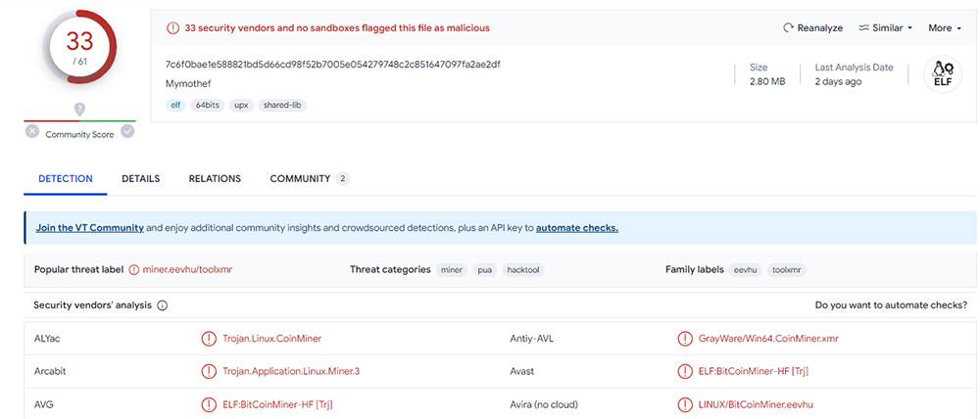Click the Similar icon next to Similar
This screenshot has height=419, width=980.
[x=864, y=28]
